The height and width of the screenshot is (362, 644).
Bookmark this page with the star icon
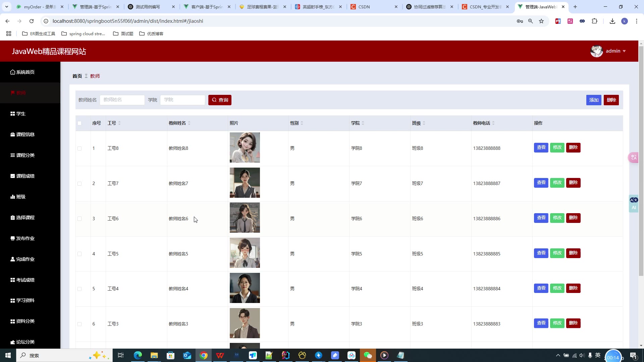[541, 21]
